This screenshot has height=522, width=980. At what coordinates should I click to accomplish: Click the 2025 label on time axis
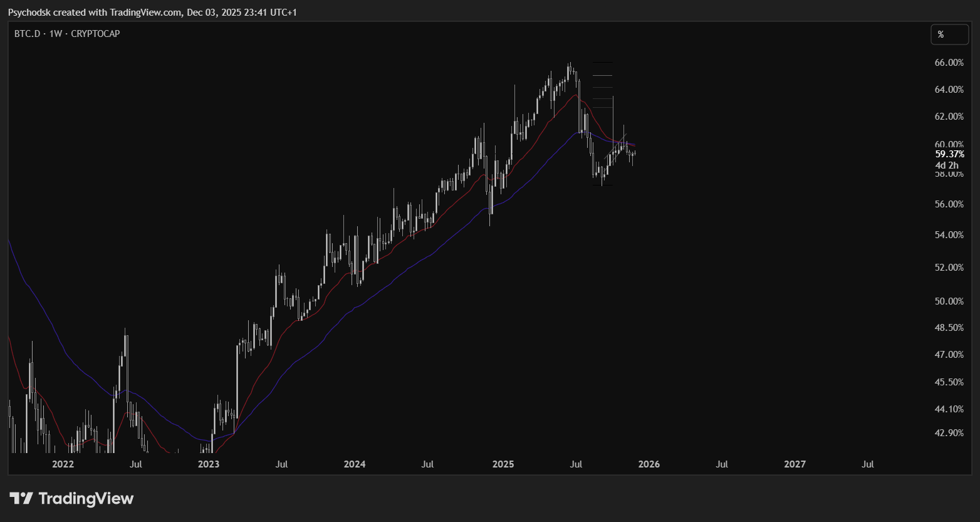click(x=503, y=464)
